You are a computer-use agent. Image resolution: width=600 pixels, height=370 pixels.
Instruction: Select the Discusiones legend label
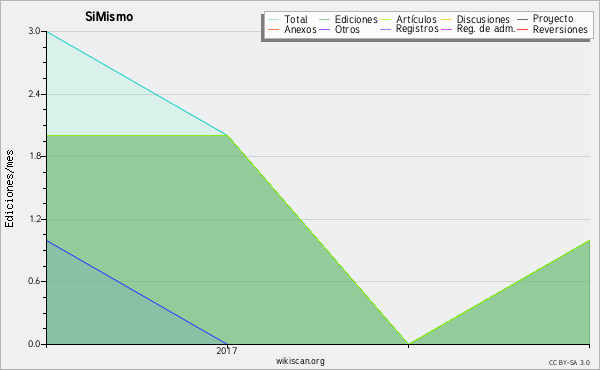click(483, 19)
